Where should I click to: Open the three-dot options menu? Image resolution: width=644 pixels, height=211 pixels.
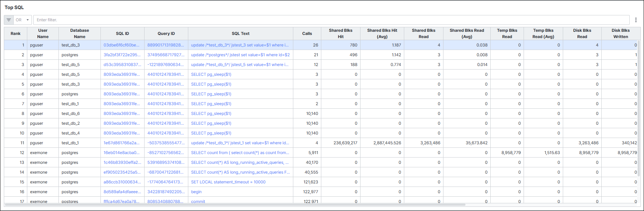pos(636,20)
